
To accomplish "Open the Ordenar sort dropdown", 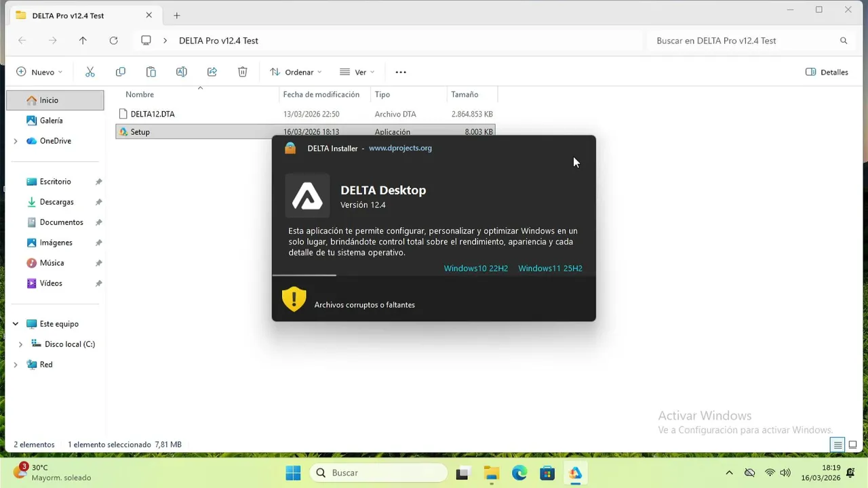I will 296,72.
